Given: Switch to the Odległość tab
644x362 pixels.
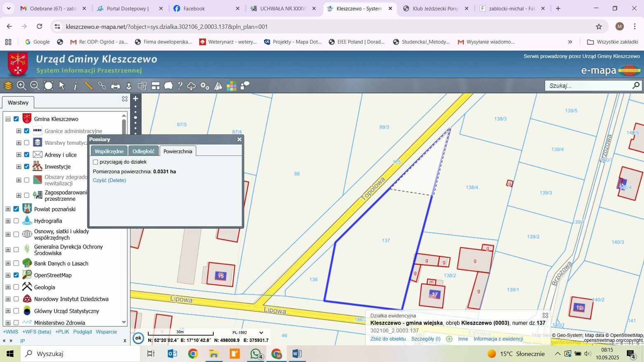Looking at the screenshot, I should (x=143, y=151).
